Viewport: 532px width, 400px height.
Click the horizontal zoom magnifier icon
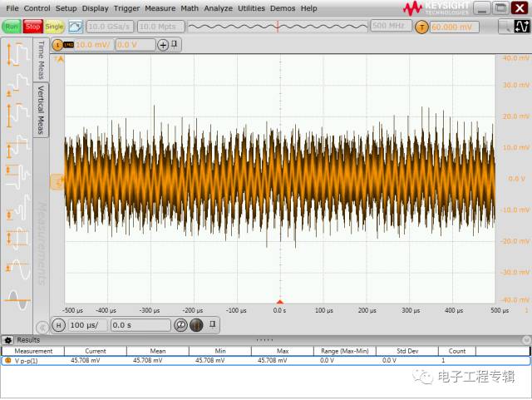click(x=180, y=325)
